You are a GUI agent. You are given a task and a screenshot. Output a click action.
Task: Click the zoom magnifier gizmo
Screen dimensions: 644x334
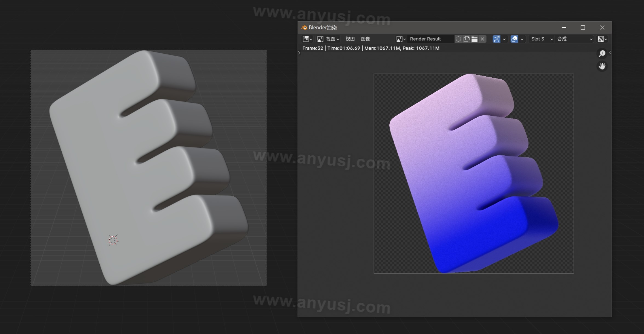pyautogui.click(x=602, y=53)
